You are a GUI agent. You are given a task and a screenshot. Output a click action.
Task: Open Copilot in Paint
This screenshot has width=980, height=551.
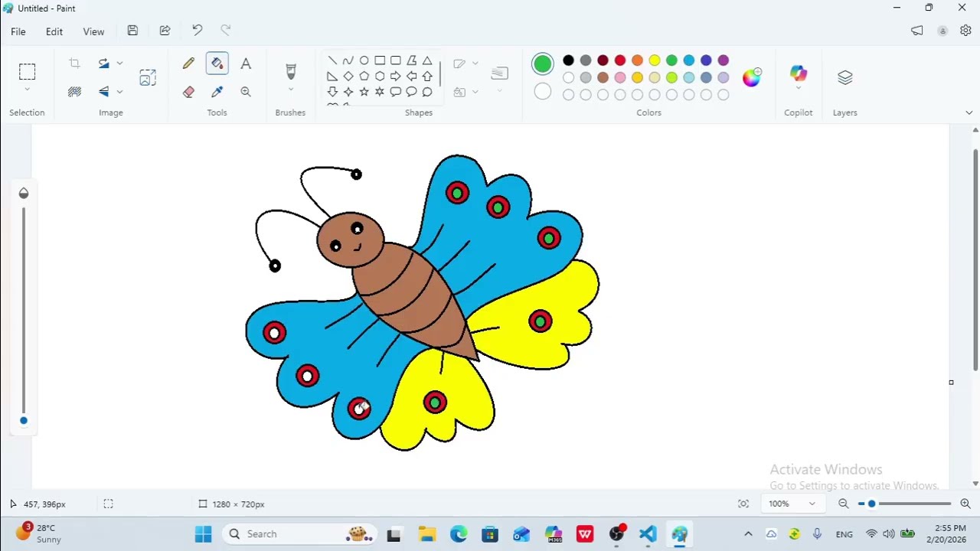(x=799, y=74)
